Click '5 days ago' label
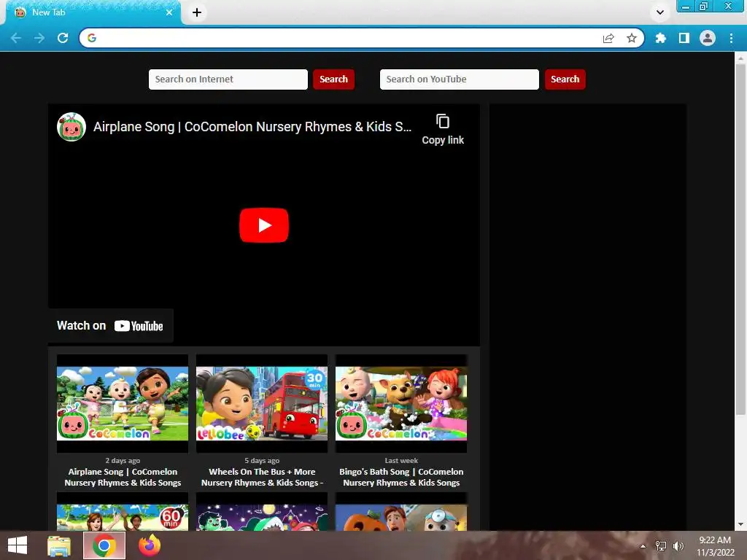The image size is (747, 560). pos(262,461)
